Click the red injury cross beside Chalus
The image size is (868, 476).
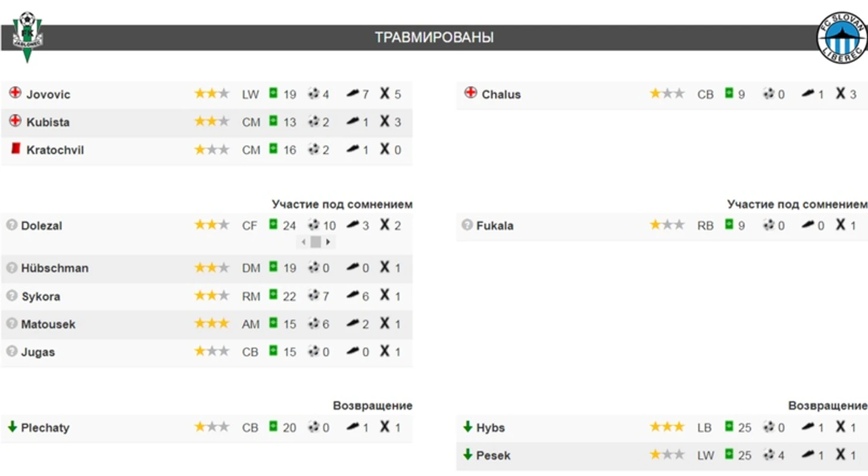(471, 93)
